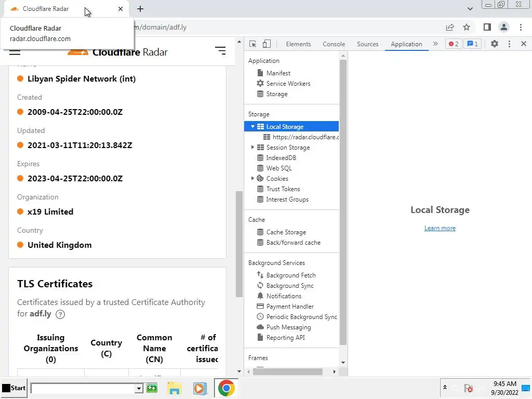Switch to the Elements tab
The image size is (532, 399).
click(298, 44)
